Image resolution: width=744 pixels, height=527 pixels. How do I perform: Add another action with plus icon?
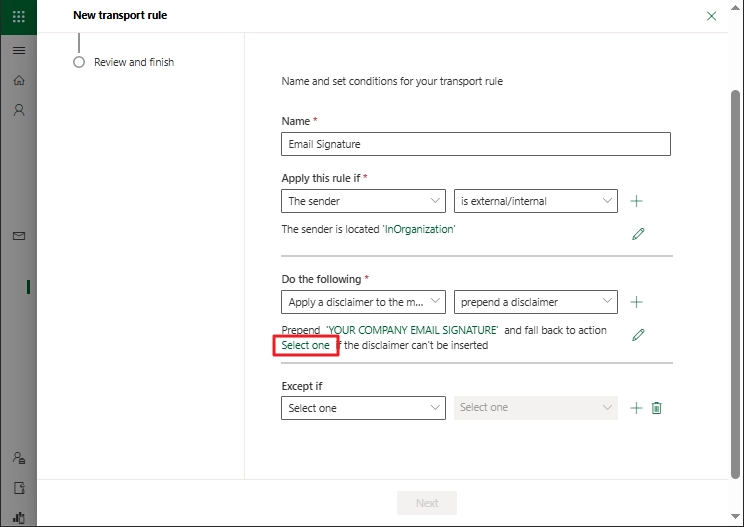[x=636, y=302]
